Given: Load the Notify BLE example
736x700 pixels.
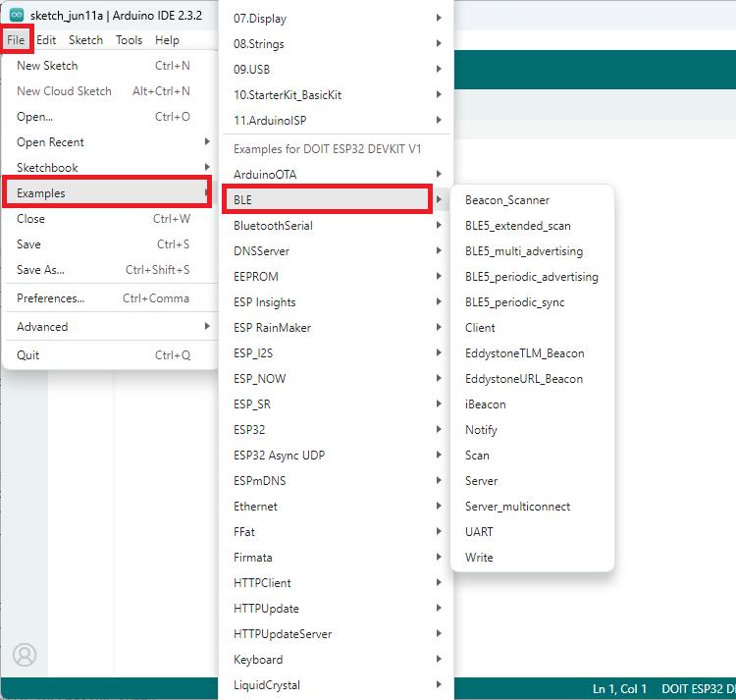Looking at the screenshot, I should coord(532,430).
